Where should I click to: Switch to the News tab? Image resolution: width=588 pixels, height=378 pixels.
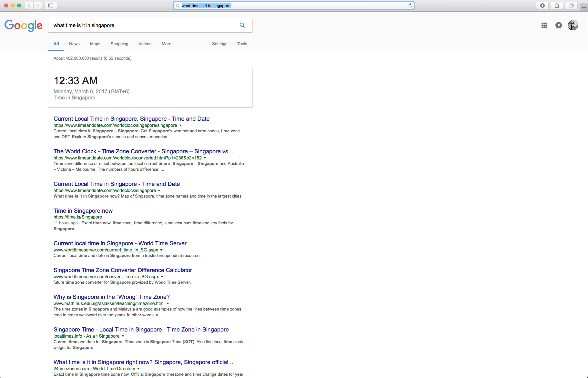[74, 44]
